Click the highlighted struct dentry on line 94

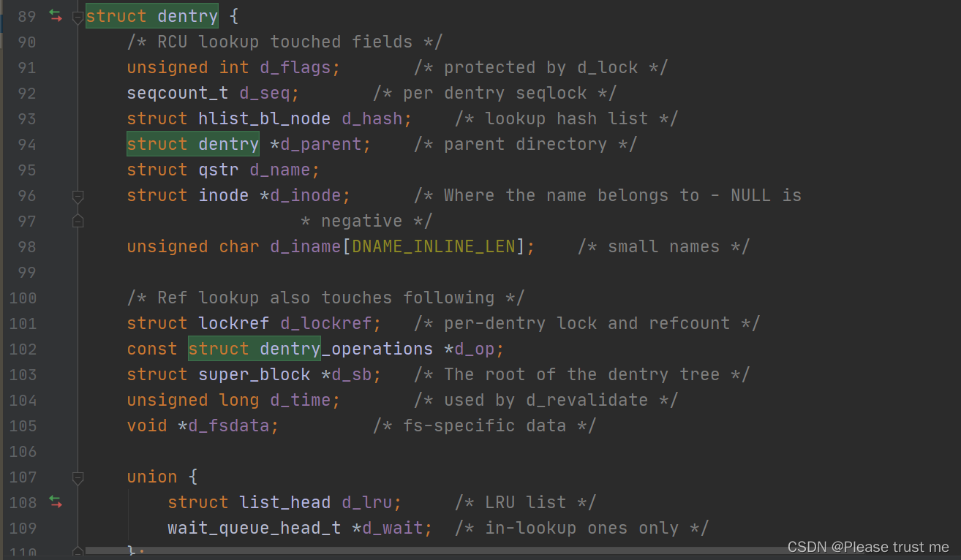[x=193, y=144]
